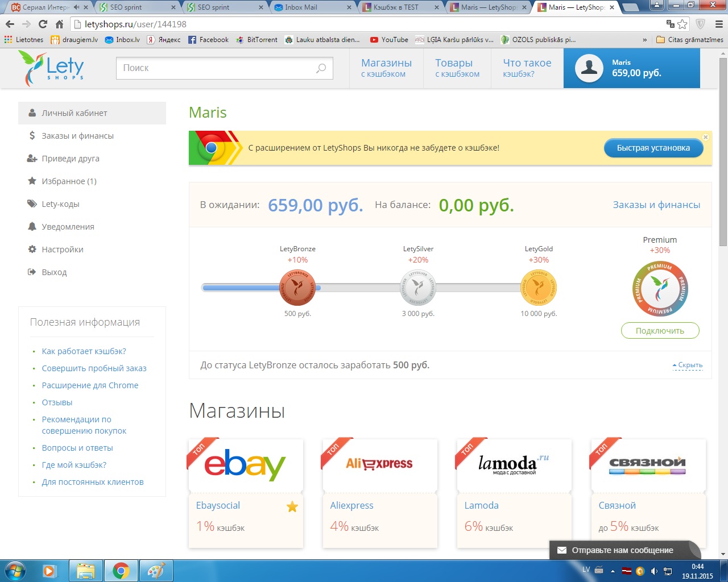Click the LetyGold medal

[x=539, y=287]
